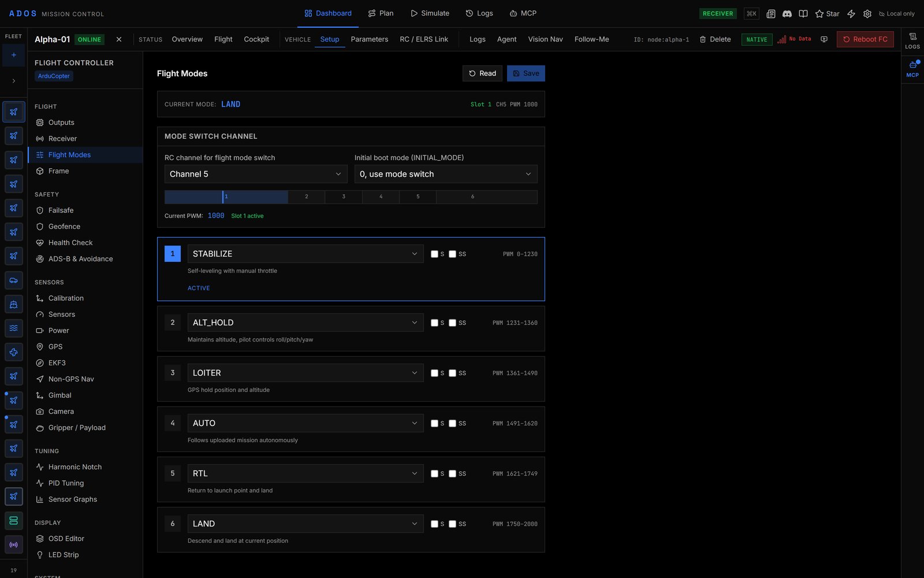Viewport: 924px width, 578px height.
Task: Open the RC channel dropdown showing Channel 5
Action: (256, 174)
